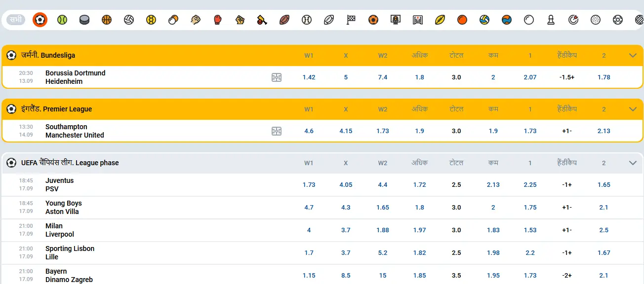Pick the red boxing glove icon
This screenshot has height=284, width=644.
(217, 20)
